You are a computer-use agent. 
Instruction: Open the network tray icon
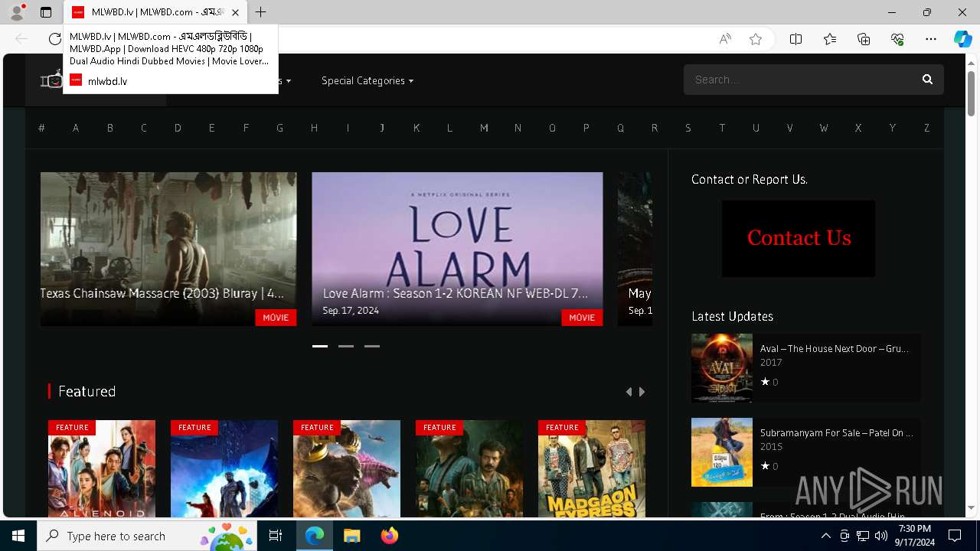(863, 536)
